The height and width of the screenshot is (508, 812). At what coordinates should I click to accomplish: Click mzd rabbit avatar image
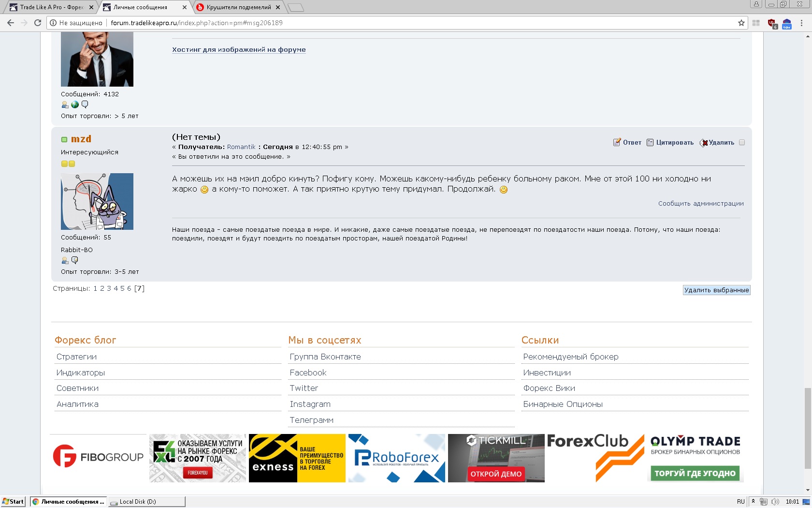[97, 201]
